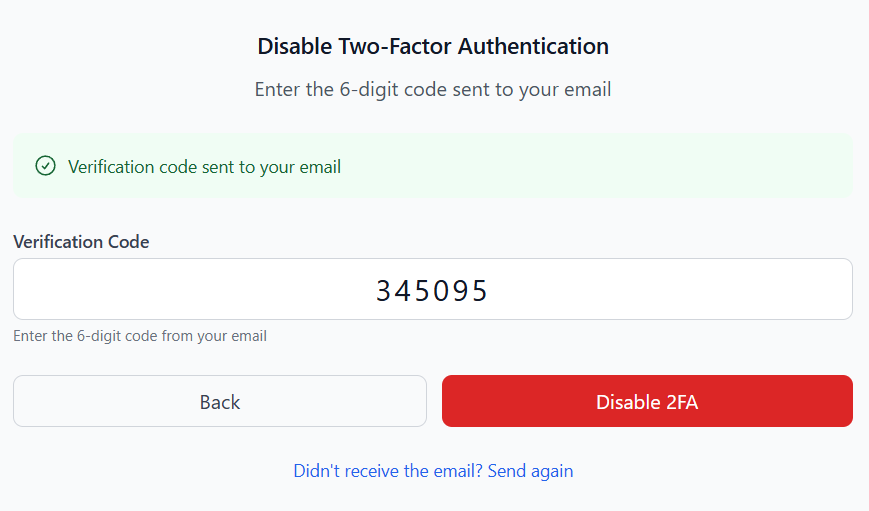Confirm with the red Disable 2FA button
The width and height of the screenshot is (869, 511).
coord(647,402)
